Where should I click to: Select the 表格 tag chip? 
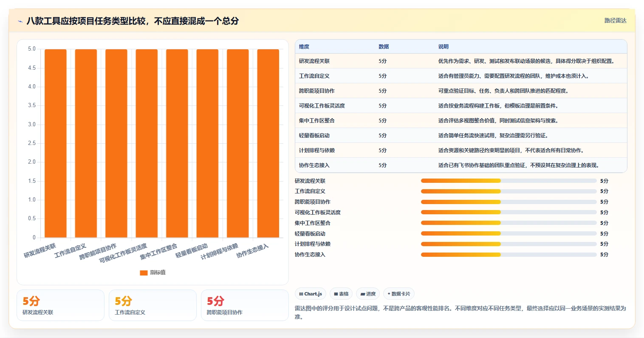pyautogui.click(x=341, y=294)
